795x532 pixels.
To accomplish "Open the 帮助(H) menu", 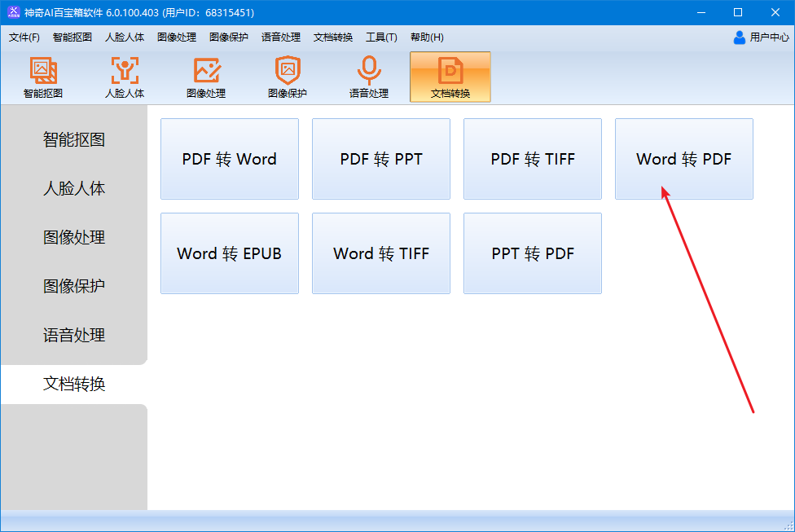I will tap(427, 37).
